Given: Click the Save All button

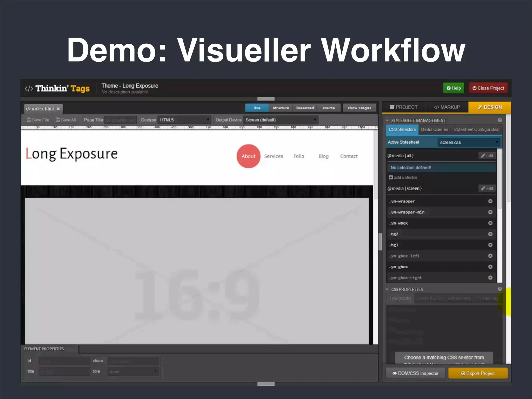Looking at the screenshot, I should [x=66, y=120].
